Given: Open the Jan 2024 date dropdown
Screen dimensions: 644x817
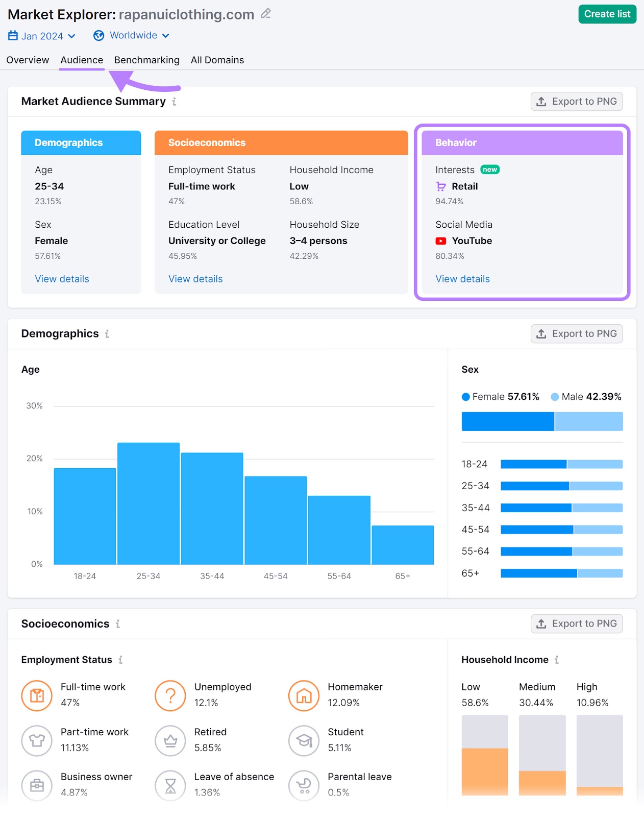Looking at the screenshot, I should (42, 36).
